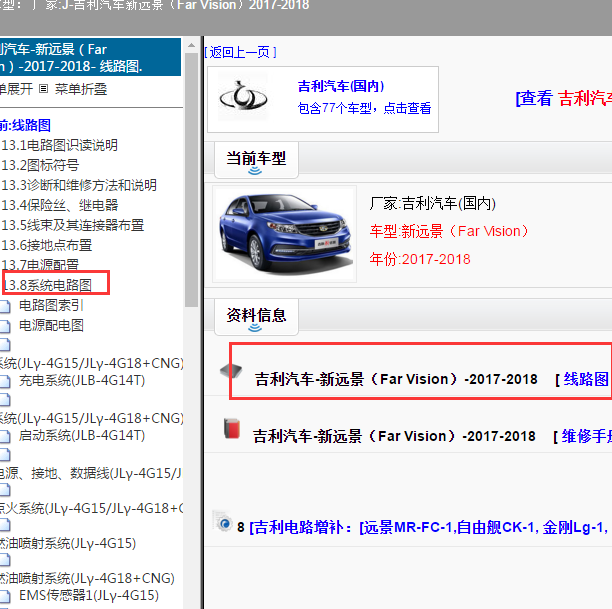Viewport: 612px width, 609px height.
Task: Open 13.6接地点布置 tree item
Action: (x=46, y=245)
